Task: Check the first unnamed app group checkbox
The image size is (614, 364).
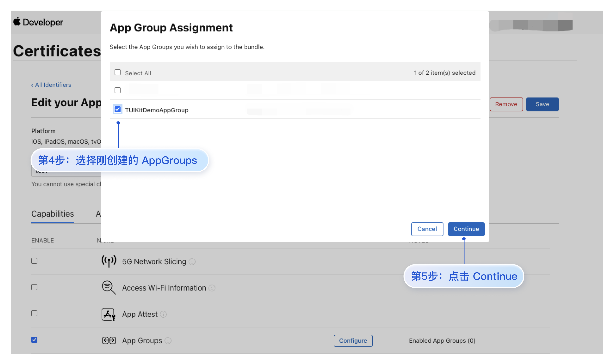Action: pos(118,90)
